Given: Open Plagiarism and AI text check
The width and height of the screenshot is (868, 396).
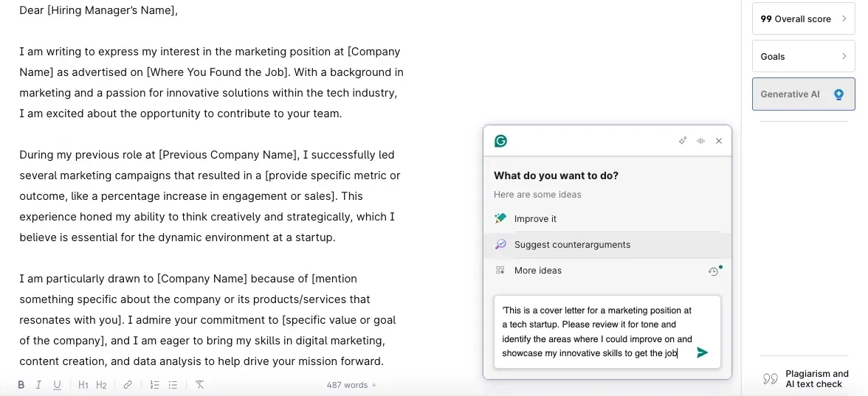Looking at the screenshot, I should [805, 379].
